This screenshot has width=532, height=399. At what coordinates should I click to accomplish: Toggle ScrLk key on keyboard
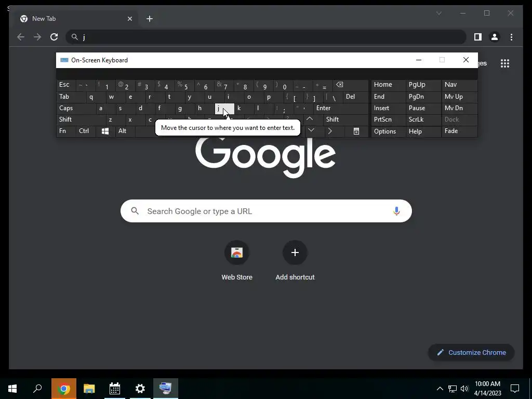tap(423, 119)
